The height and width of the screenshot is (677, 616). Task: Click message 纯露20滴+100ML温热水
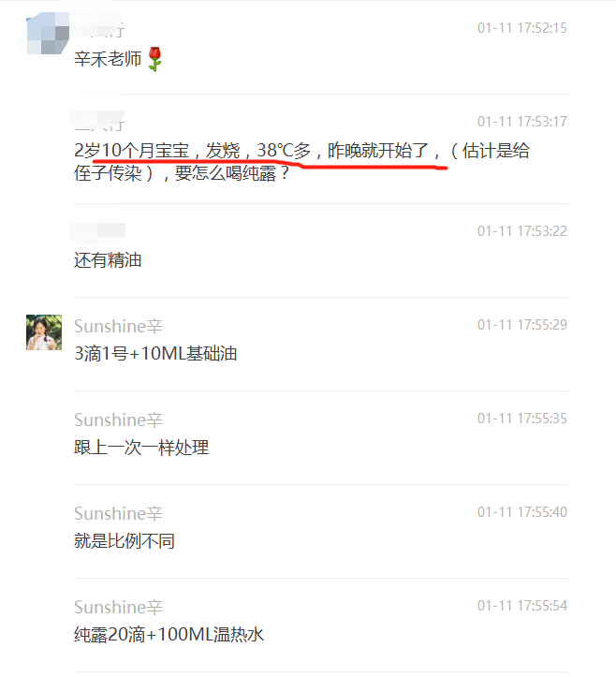(169, 635)
